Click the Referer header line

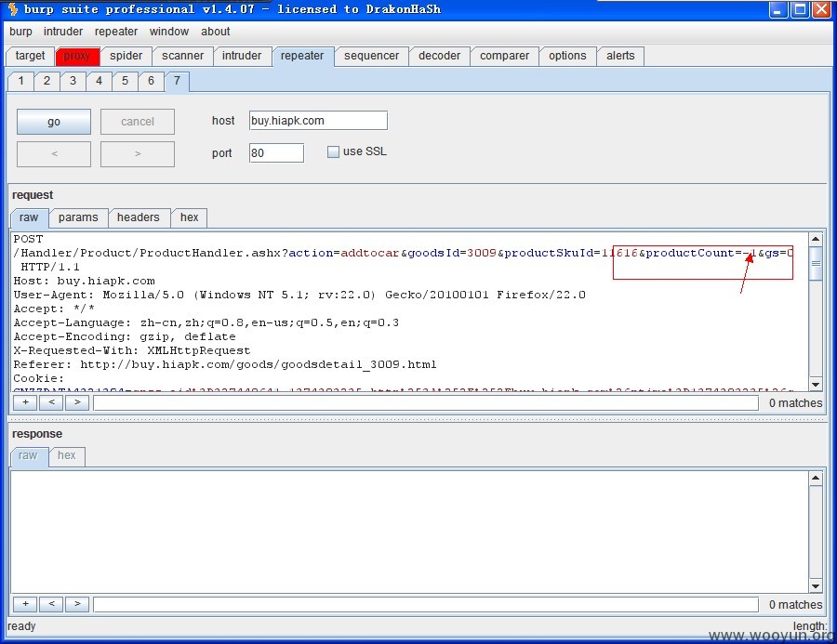[225, 364]
